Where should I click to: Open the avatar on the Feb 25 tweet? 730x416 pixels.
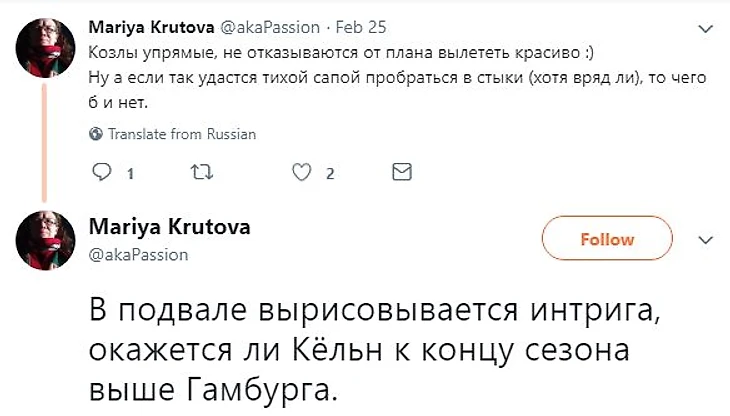[45, 48]
